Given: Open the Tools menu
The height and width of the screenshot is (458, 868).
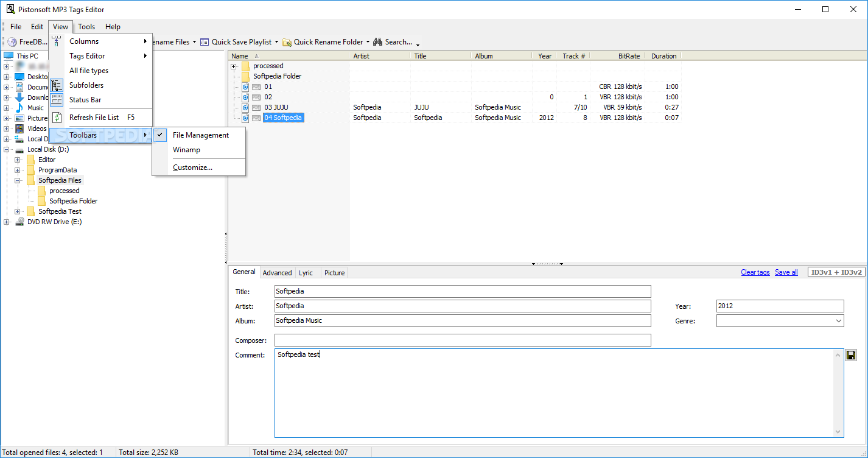Looking at the screenshot, I should coord(86,27).
